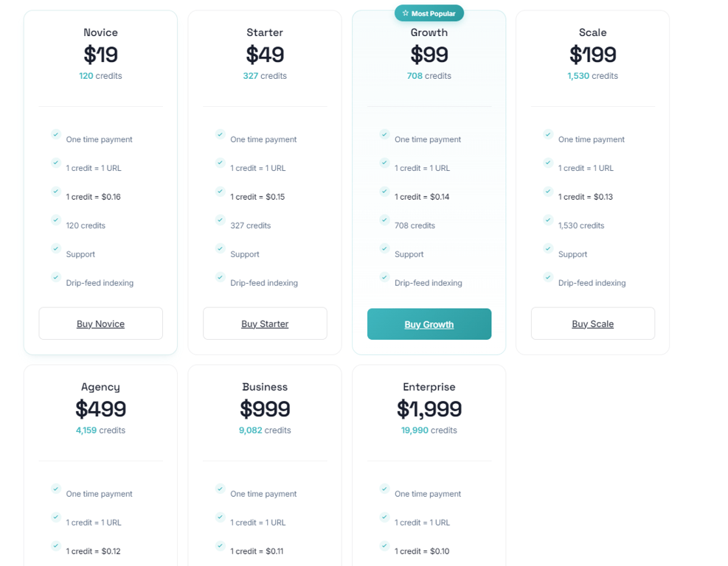This screenshot has width=728, height=566.
Task: Click checkmark icon next to 1 credit = $0.15
Action: click(220, 192)
